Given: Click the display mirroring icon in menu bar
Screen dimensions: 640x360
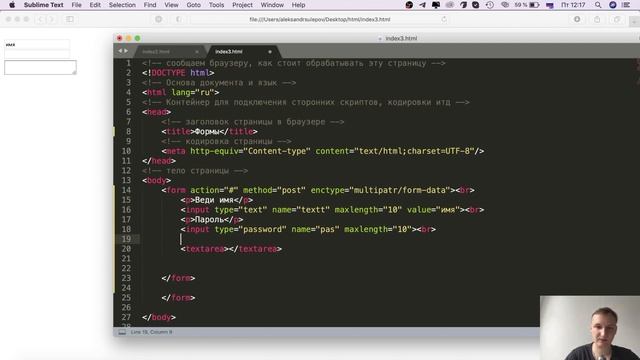Looking at the screenshot, I should click(x=436, y=5).
